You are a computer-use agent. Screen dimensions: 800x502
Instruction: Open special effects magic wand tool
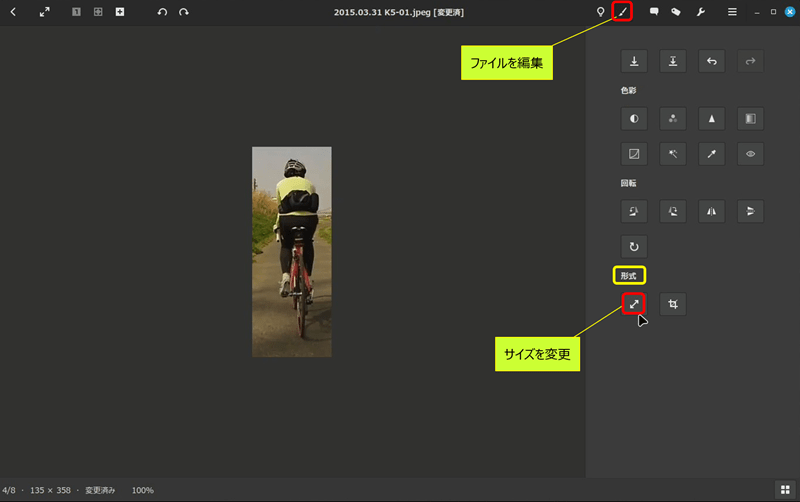673,154
